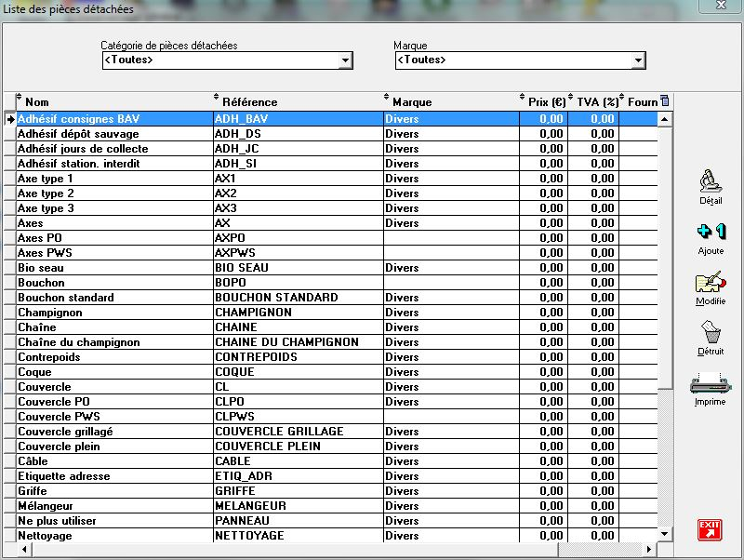Click the Modifie edit icon
Viewport: 744px width, 560px height.
[711, 282]
